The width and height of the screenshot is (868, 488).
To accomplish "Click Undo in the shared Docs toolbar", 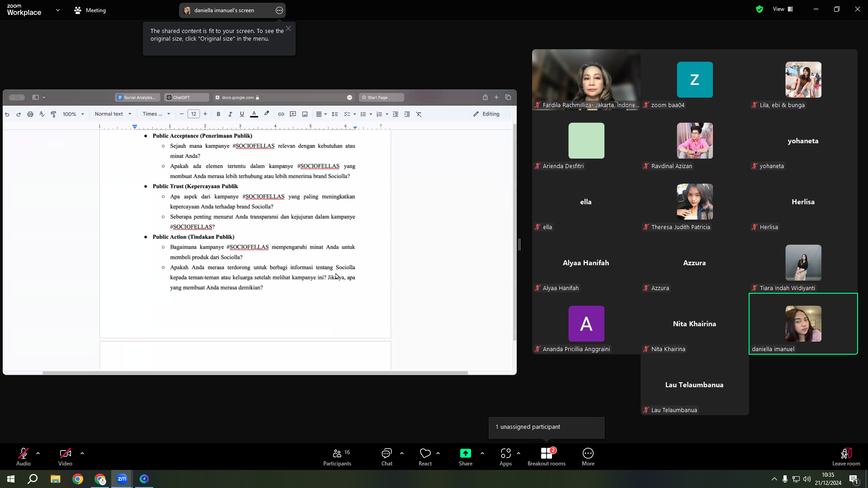I will 7,114.
